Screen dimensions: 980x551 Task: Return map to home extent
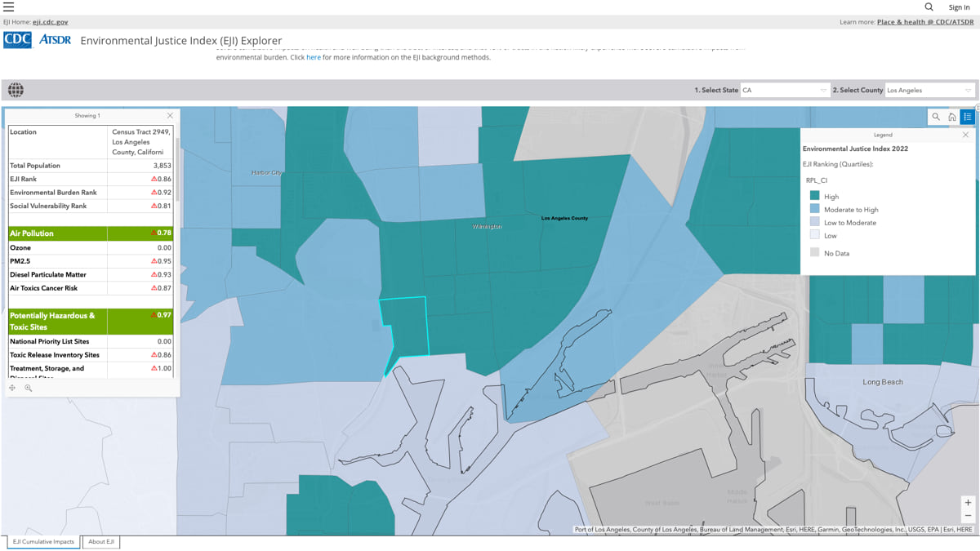951,117
